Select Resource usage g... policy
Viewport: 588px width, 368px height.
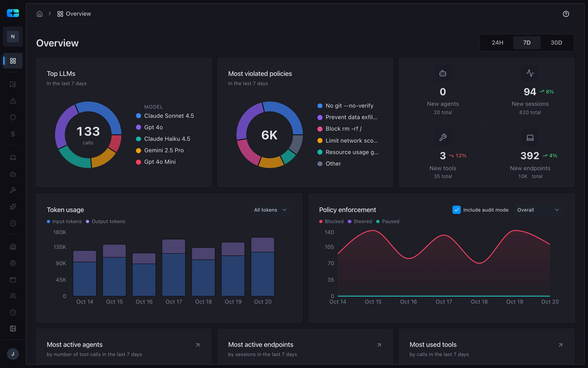coord(348,152)
